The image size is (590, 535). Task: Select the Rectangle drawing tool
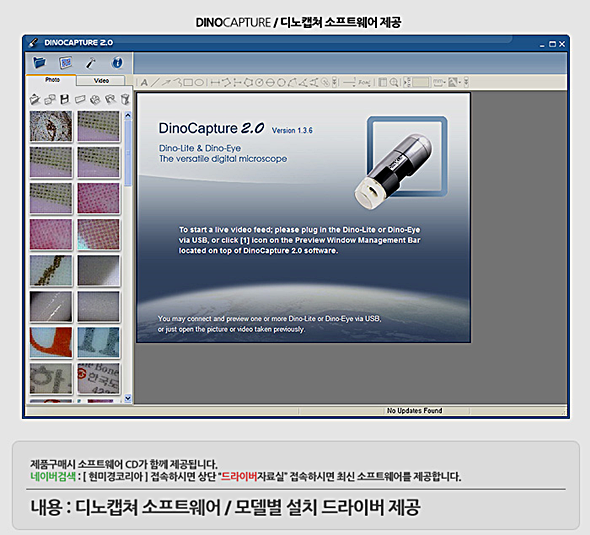click(188, 82)
